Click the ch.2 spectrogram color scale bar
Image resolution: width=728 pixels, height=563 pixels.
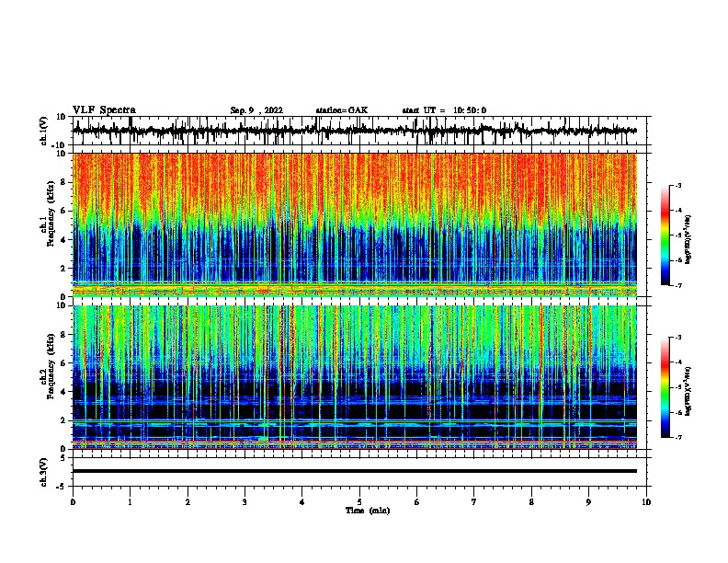pos(665,387)
